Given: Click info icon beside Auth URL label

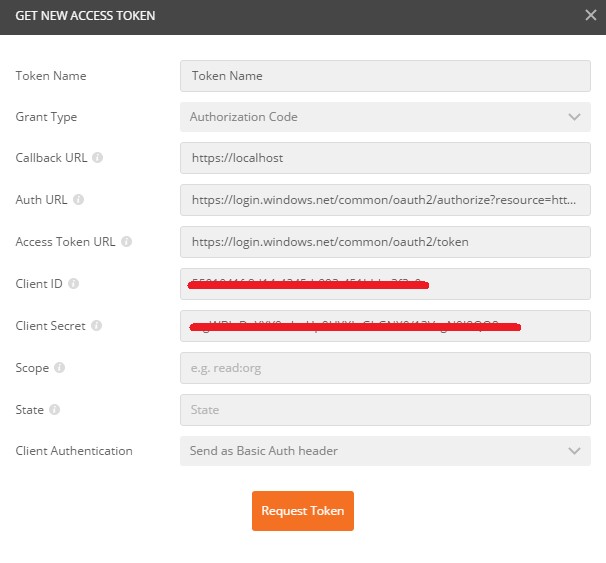Looking at the screenshot, I should coord(79,200).
